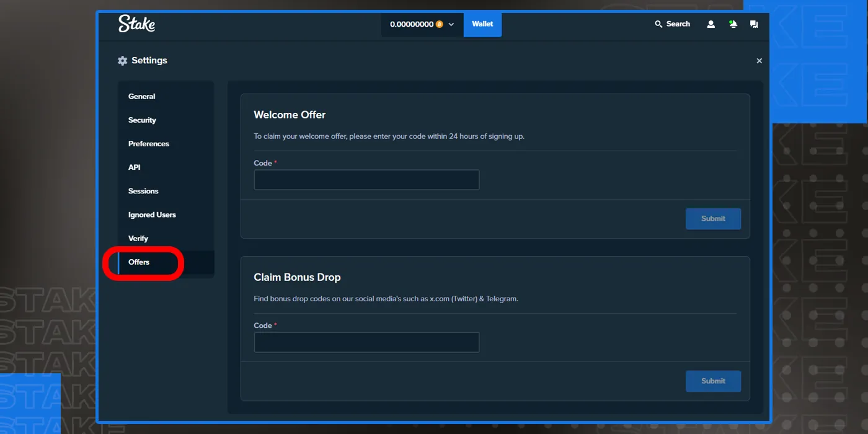This screenshot has width=868, height=434.
Task: Focus the Welcome Offer code field
Action: click(366, 180)
